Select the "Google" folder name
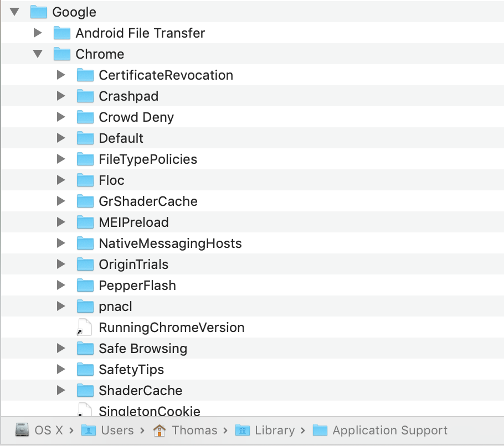This screenshot has width=504, height=446. pyautogui.click(x=74, y=12)
